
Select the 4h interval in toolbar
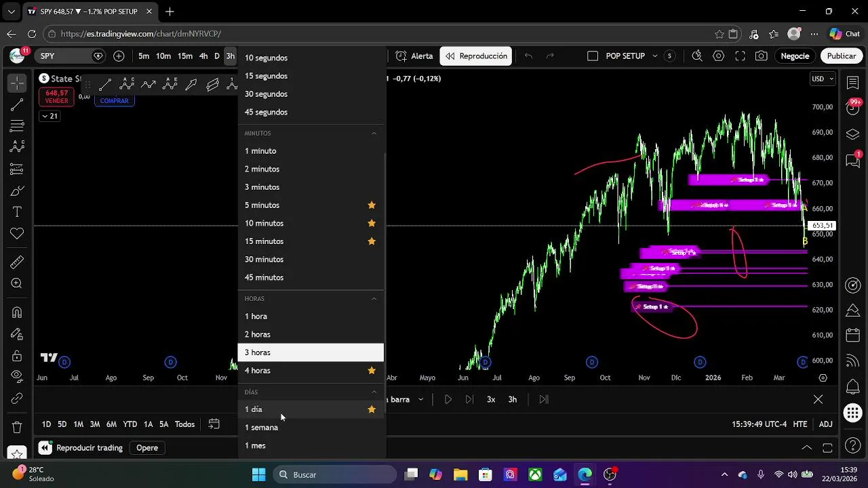tap(203, 56)
